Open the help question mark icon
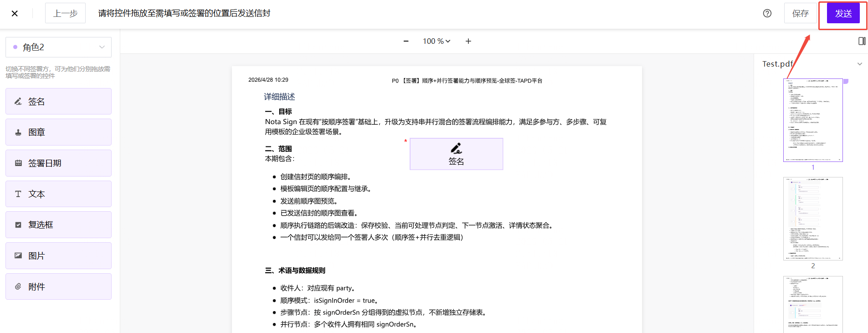This screenshot has height=333, width=868. pos(767,13)
